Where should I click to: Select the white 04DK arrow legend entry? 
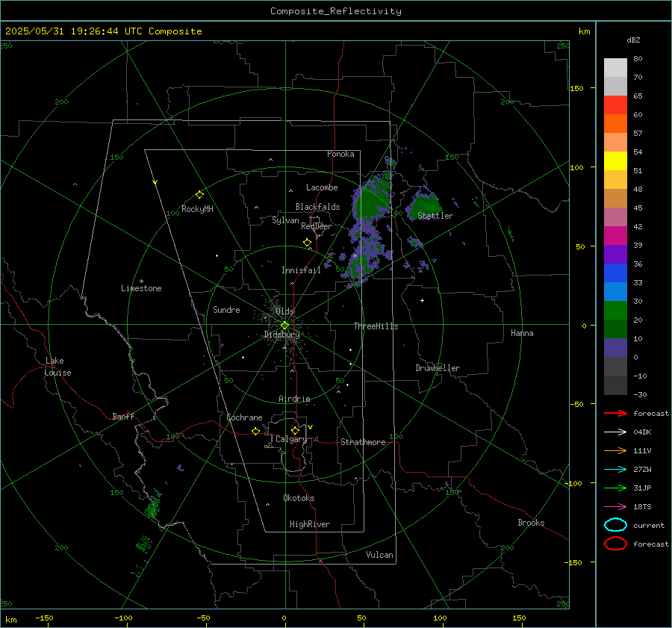coord(615,432)
